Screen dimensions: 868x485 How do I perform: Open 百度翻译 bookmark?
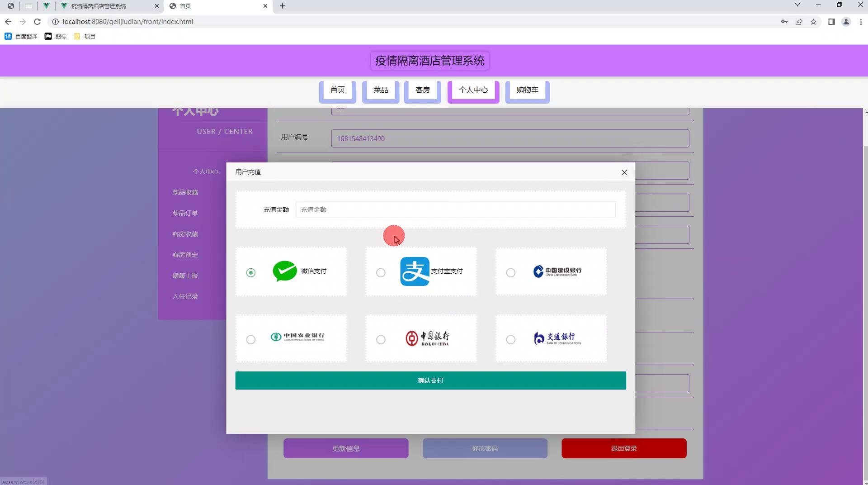[x=21, y=36]
